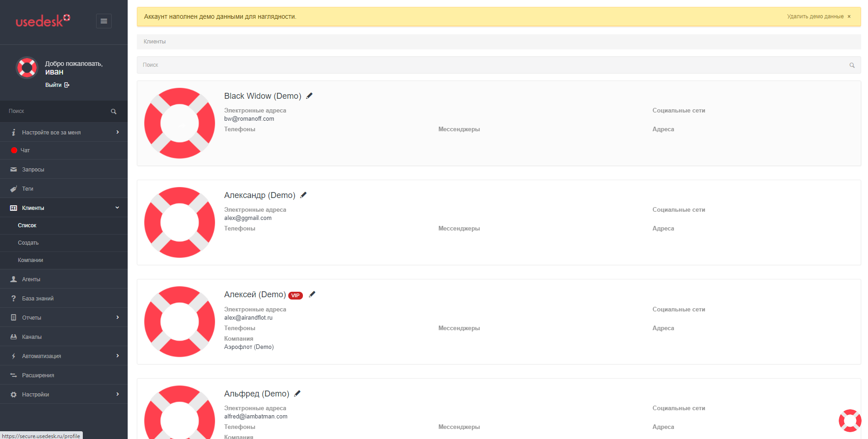Click the contact card icon for Клиенты

(14, 208)
